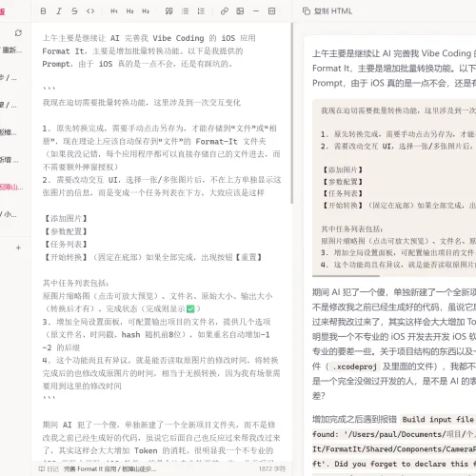
Task: Insert a level 1 heading (H1)
Action: click(x=114, y=11)
